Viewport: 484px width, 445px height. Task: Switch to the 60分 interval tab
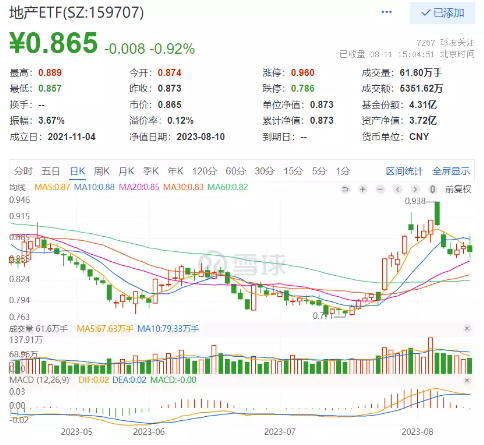coord(235,171)
